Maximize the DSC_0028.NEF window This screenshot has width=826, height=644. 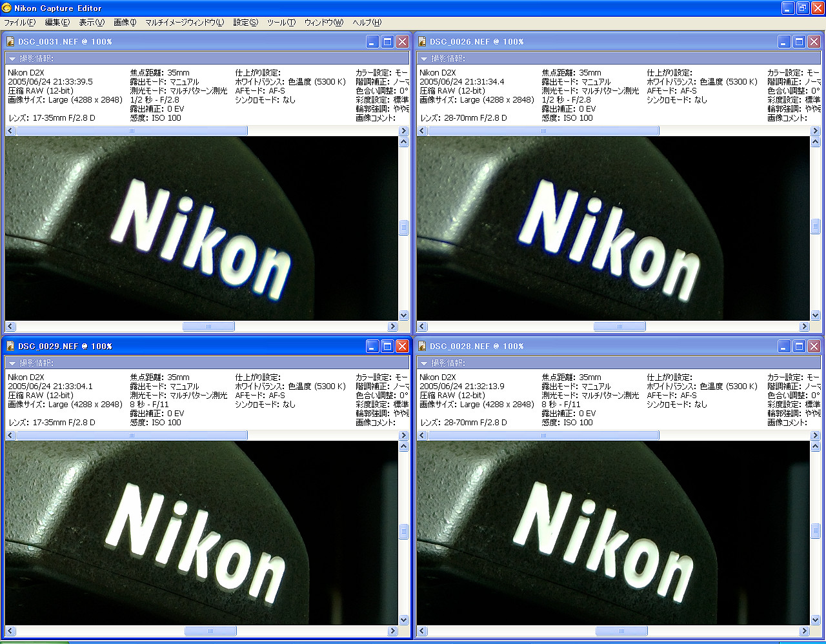tap(799, 346)
